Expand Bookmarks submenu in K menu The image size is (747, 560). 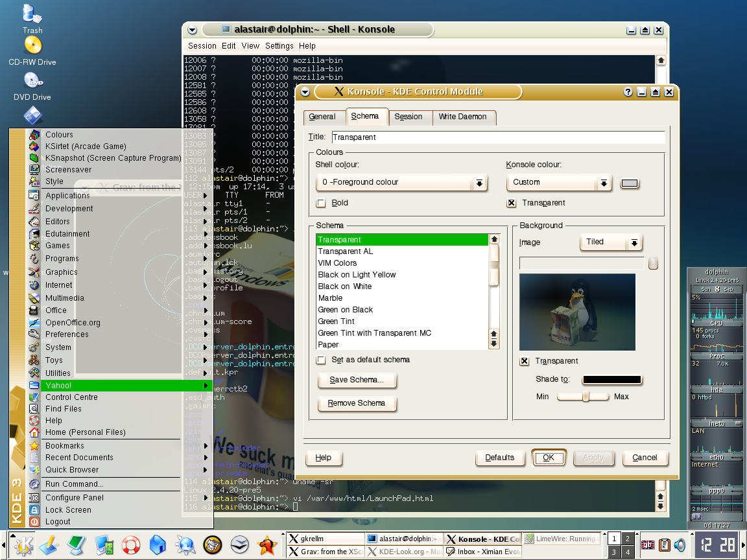pos(119,446)
